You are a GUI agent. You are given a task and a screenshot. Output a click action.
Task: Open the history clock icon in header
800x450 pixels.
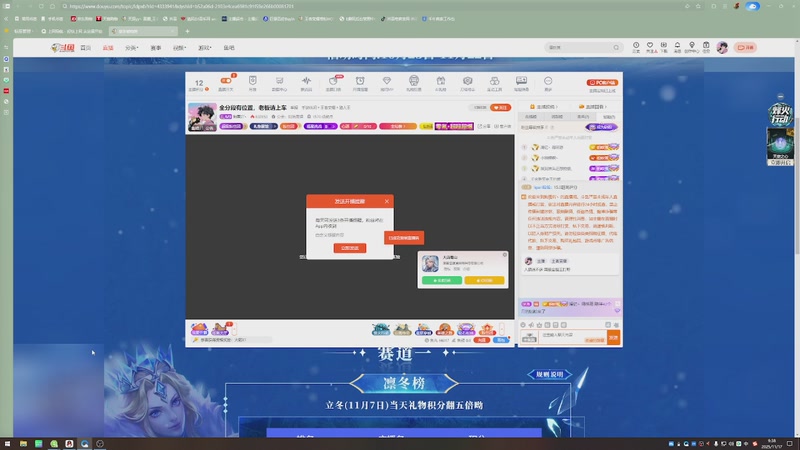[x=636, y=47]
